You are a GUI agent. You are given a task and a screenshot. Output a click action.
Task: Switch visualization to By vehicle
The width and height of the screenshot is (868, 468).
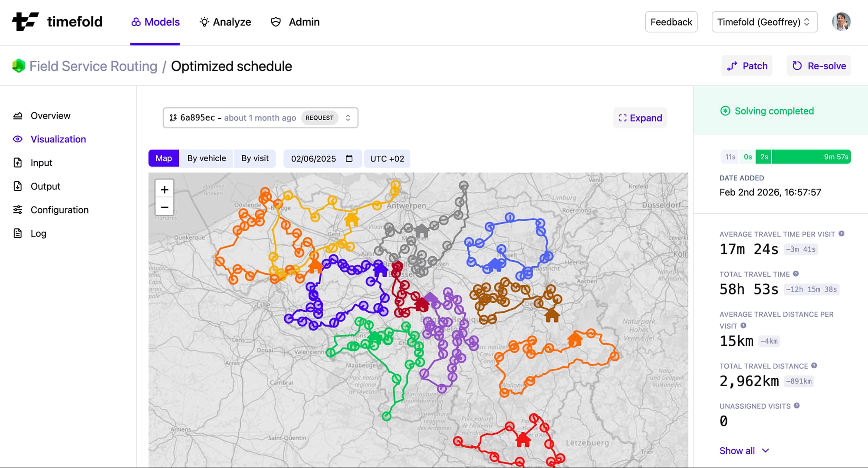(x=206, y=158)
